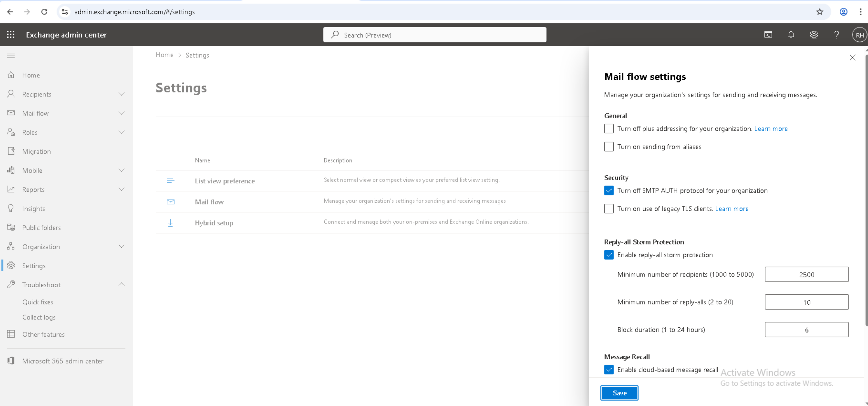Click the Hybrid setup download icon
Screen dimensions: 868x406
171,223
